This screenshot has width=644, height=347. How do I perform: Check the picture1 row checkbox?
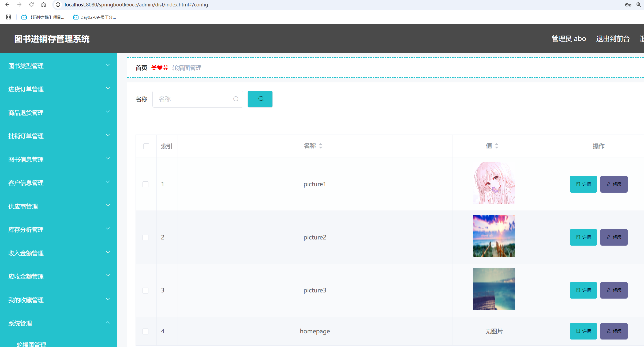click(x=145, y=184)
